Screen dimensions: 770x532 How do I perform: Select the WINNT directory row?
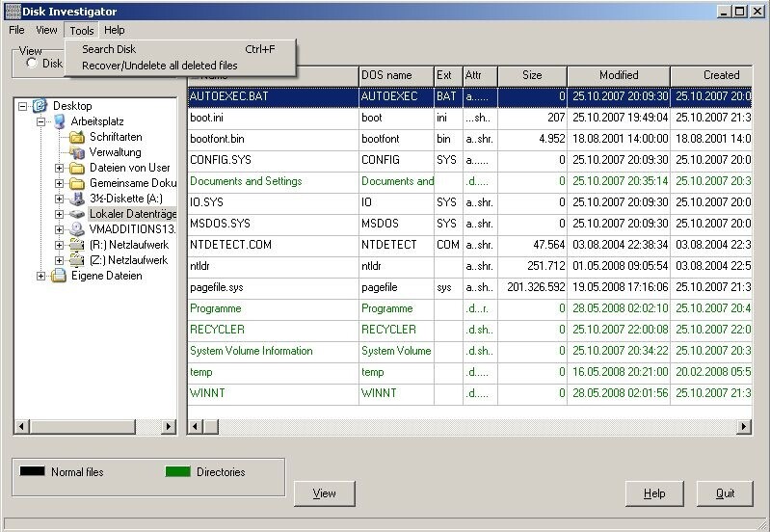[469, 393]
